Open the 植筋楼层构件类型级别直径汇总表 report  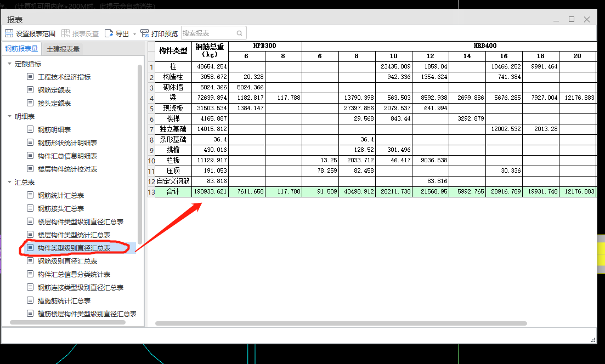tap(87, 314)
